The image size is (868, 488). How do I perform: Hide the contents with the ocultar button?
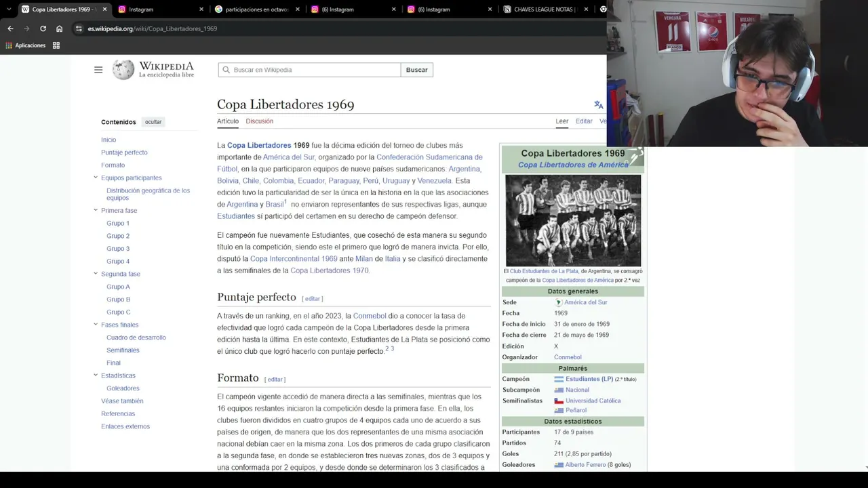pyautogui.click(x=153, y=122)
